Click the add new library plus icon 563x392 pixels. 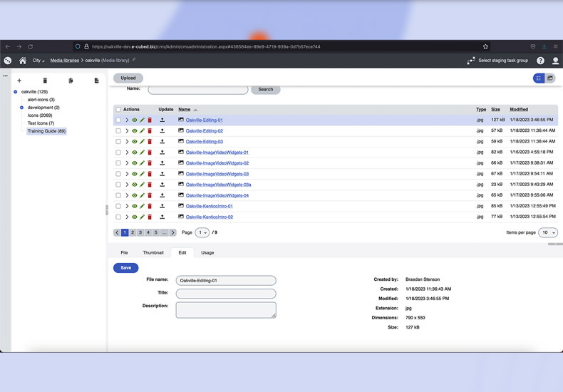click(x=19, y=81)
